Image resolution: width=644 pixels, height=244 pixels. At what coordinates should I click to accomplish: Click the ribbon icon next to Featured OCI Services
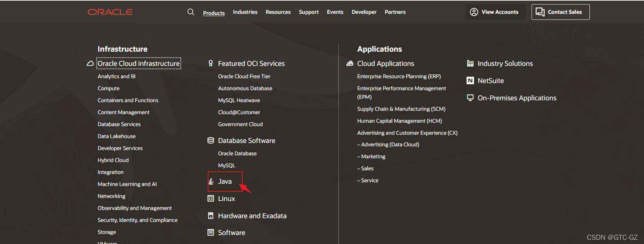tap(211, 64)
